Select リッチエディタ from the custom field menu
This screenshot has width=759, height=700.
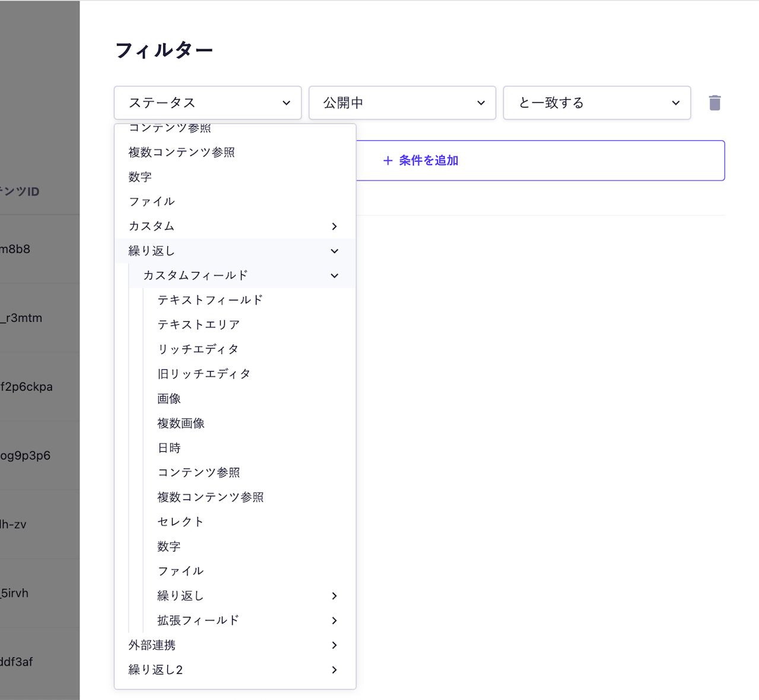click(198, 349)
